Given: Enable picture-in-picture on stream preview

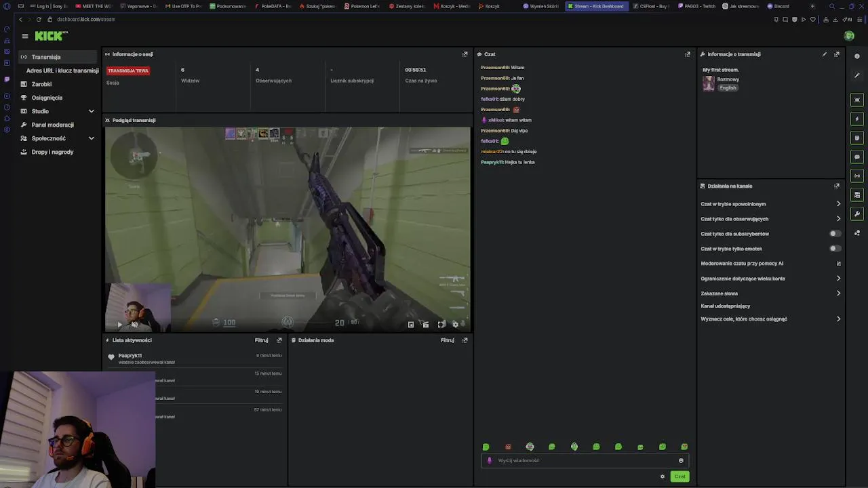Looking at the screenshot, I should [x=410, y=325].
